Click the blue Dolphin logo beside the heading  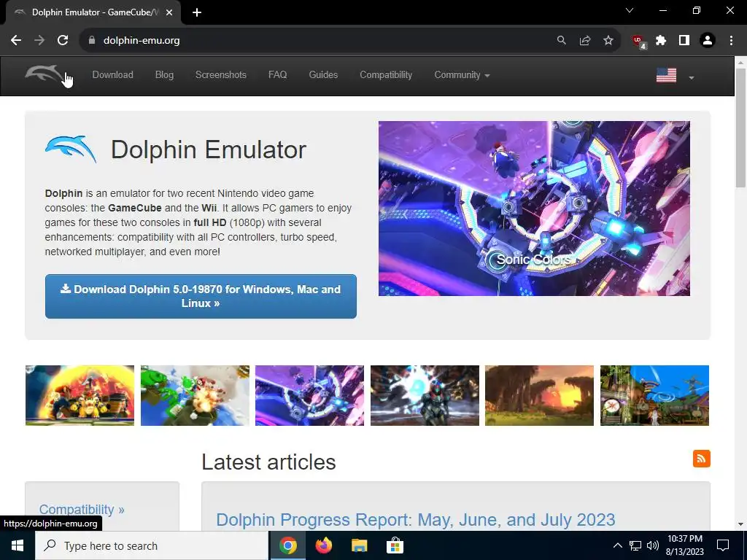tap(71, 149)
